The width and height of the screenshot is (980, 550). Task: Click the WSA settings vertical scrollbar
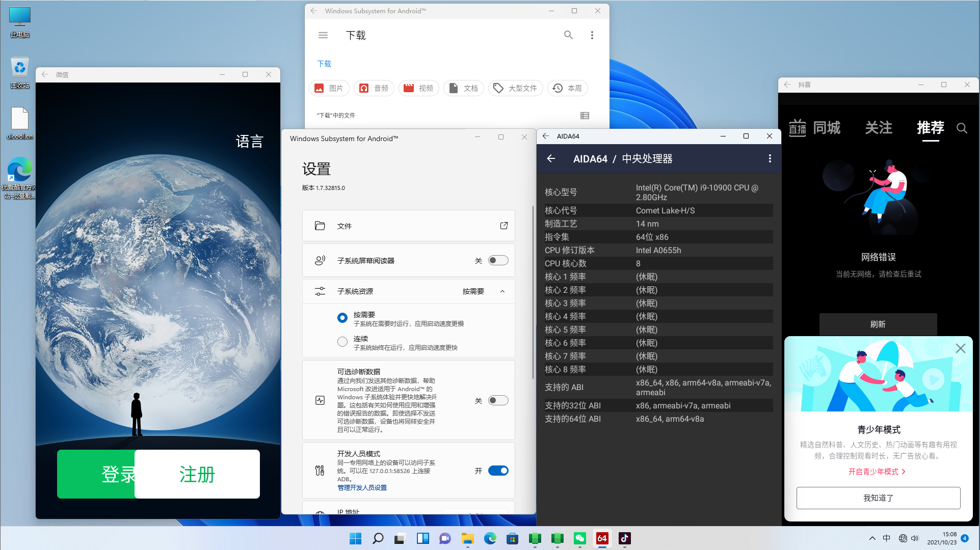(533, 293)
